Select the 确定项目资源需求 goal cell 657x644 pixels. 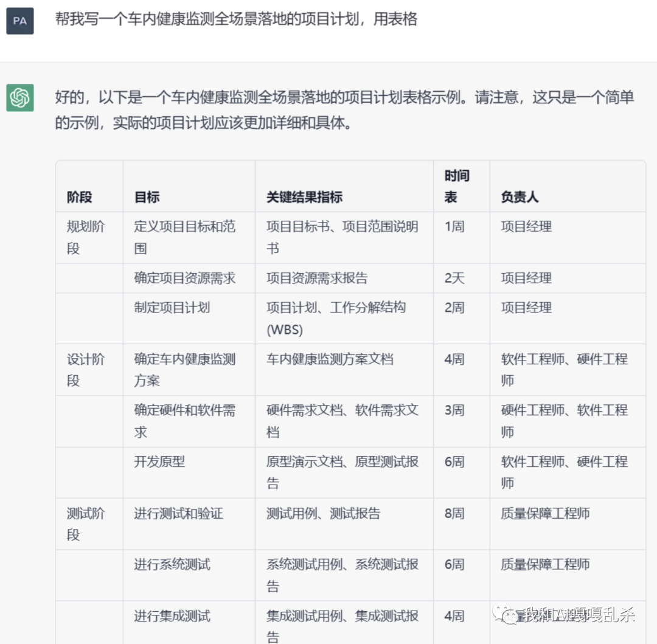(x=184, y=278)
